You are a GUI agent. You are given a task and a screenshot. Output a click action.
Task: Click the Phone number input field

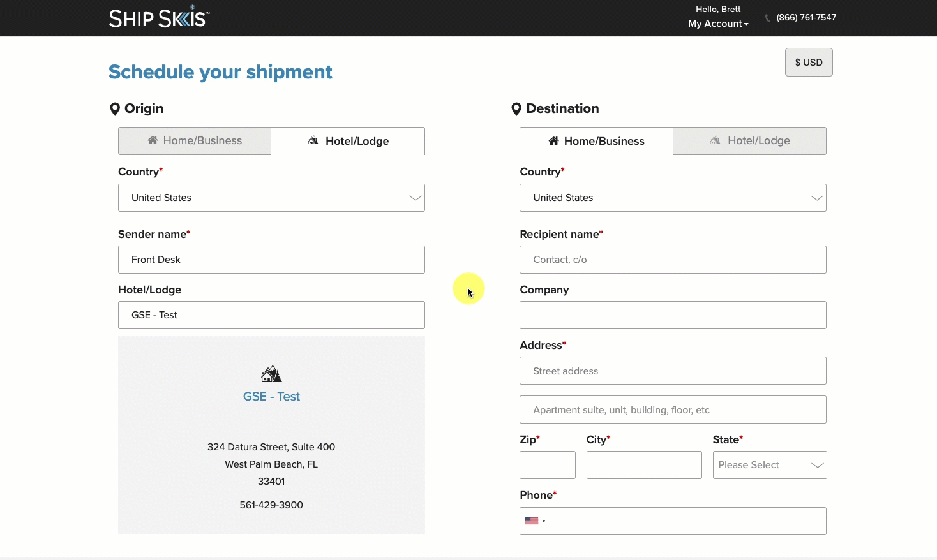(x=673, y=521)
